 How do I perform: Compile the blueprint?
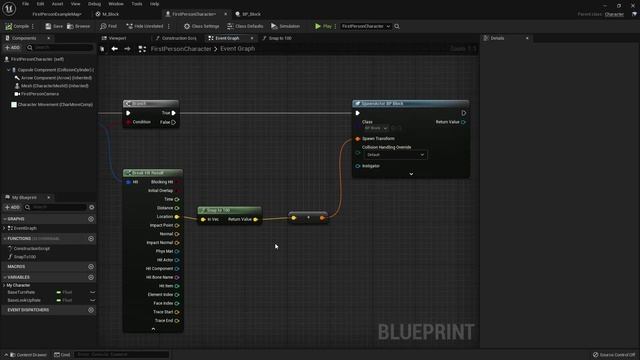17,26
